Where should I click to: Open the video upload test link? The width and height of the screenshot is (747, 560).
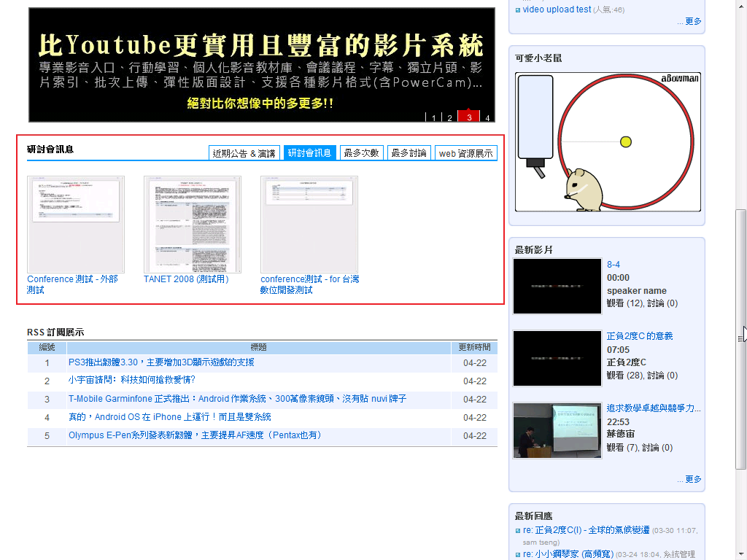click(x=557, y=9)
